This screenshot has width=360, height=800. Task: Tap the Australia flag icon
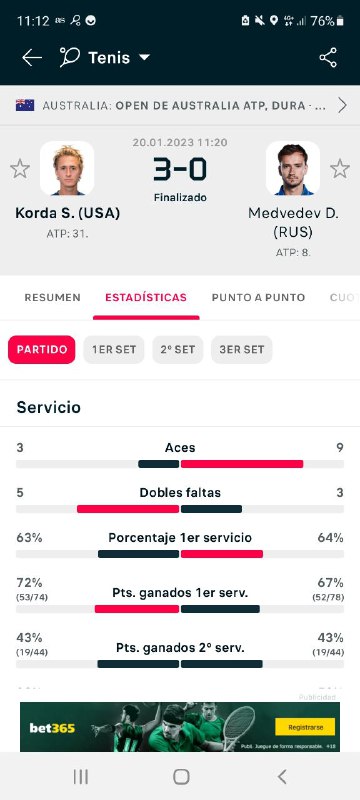point(25,105)
